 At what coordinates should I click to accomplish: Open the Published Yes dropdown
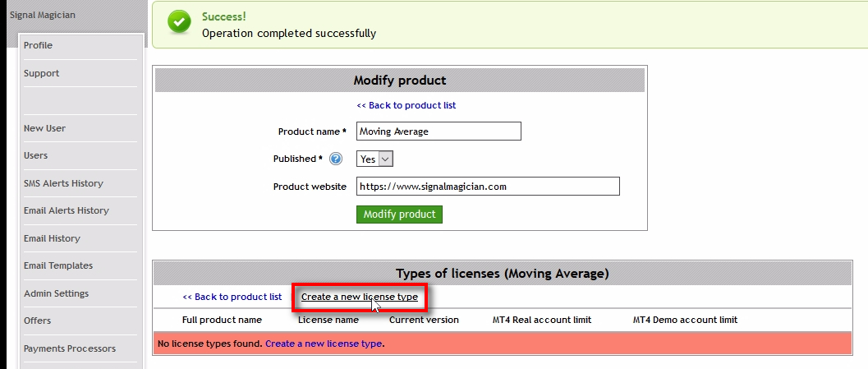[x=375, y=159]
